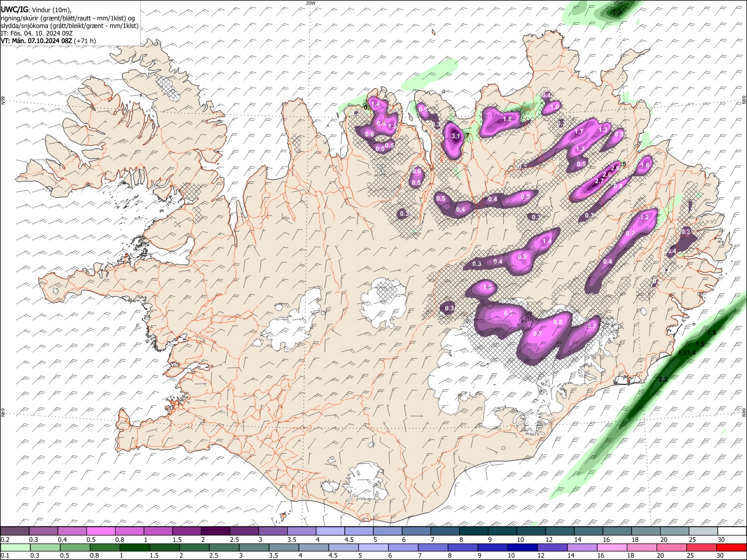Click the initial time 'IT: Fös. 04. 10. 2024 09Z'

coord(37,33)
